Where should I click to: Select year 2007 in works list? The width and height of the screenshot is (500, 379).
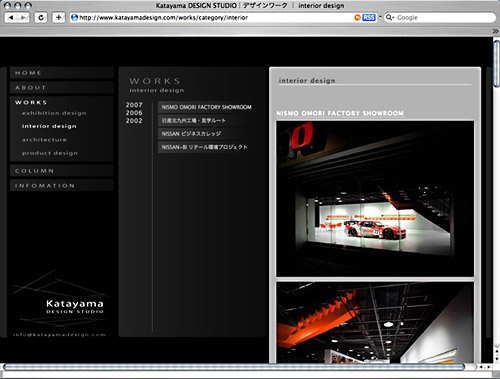tap(134, 105)
